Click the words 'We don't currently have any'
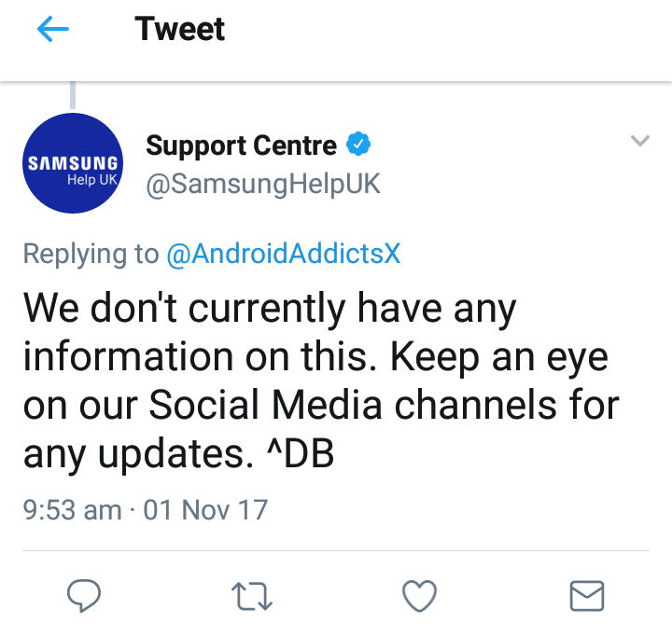 pyautogui.click(x=270, y=310)
